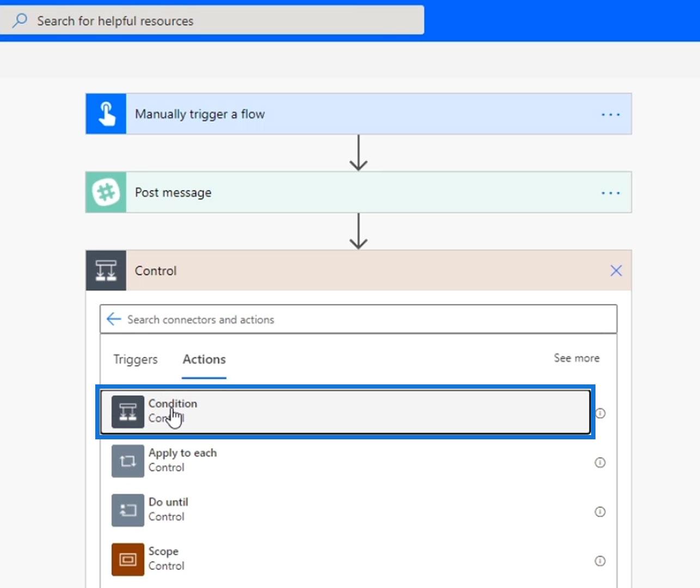Click the orange Scope icon
Image resolution: width=700 pixels, height=588 pixels.
[x=128, y=559]
